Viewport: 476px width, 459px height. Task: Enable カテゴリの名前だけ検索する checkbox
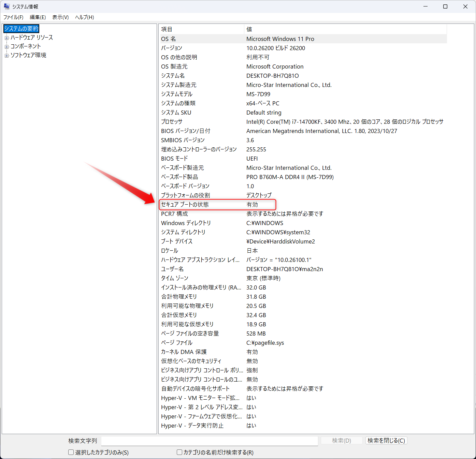(x=179, y=452)
